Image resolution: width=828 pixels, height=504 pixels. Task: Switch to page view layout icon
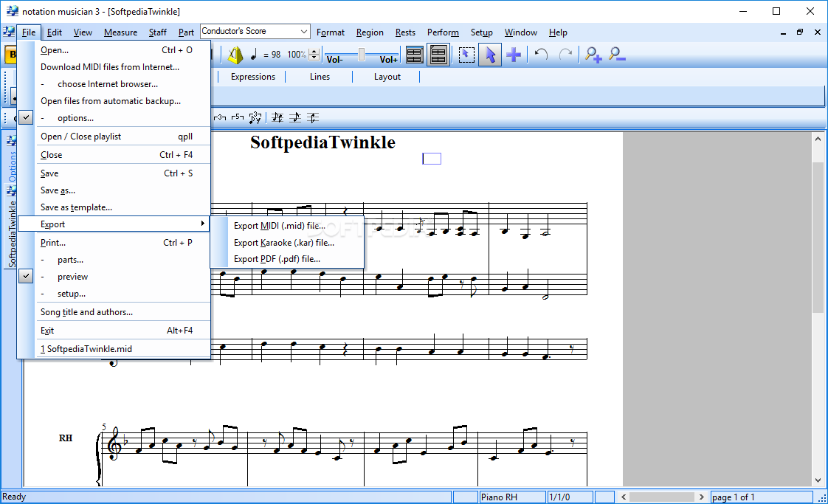[438, 55]
